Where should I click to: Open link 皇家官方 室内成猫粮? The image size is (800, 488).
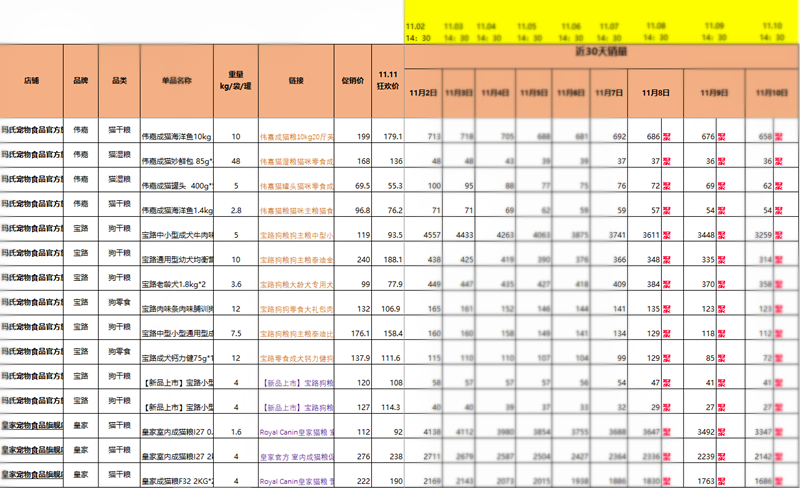click(296, 457)
